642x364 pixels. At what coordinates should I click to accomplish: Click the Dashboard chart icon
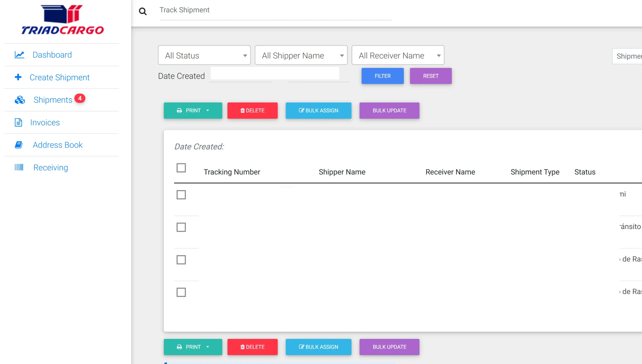tap(19, 55)
